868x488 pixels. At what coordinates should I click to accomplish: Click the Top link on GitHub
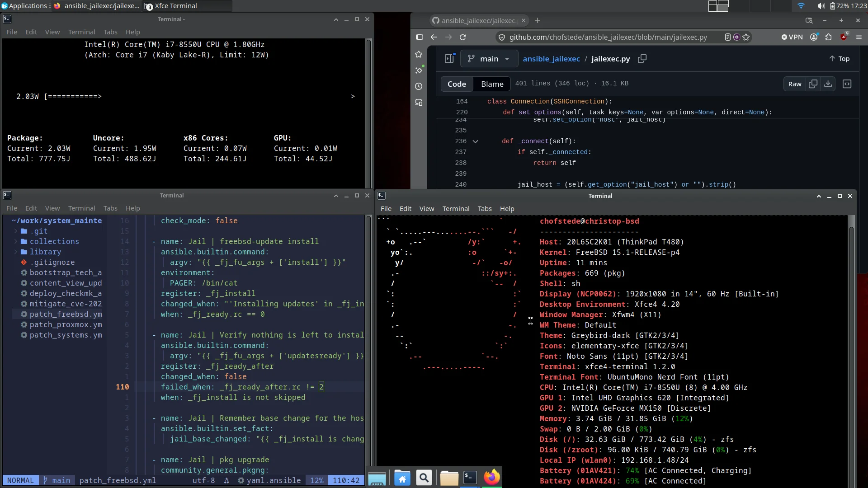(839, 59)
